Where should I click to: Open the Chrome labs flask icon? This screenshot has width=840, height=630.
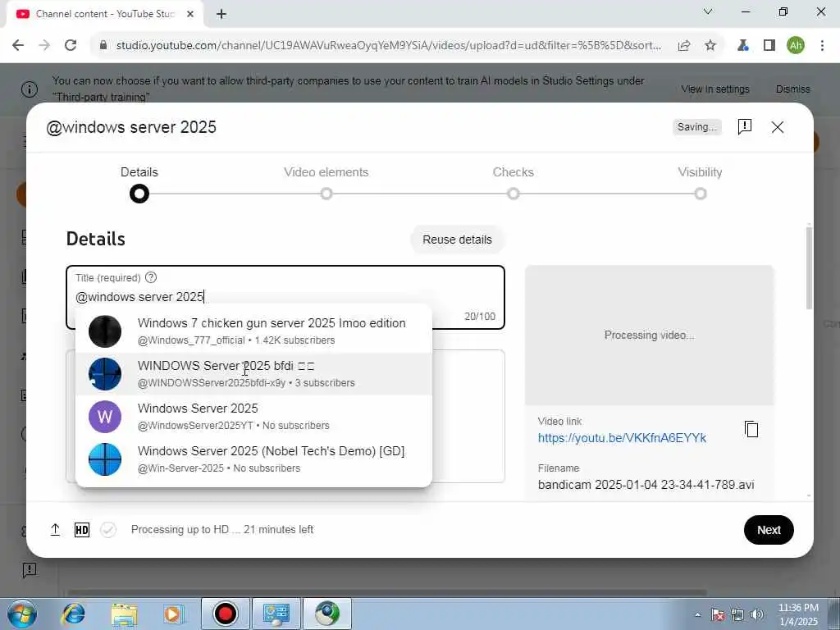[742, 46]
